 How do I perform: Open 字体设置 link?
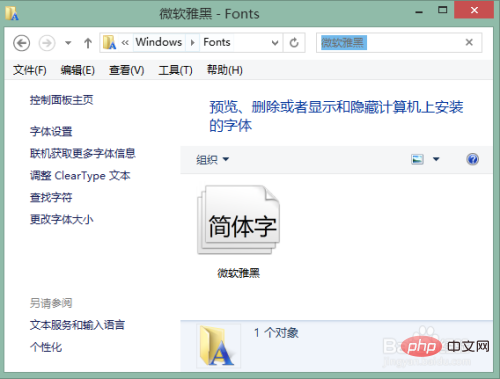(51, 131)
